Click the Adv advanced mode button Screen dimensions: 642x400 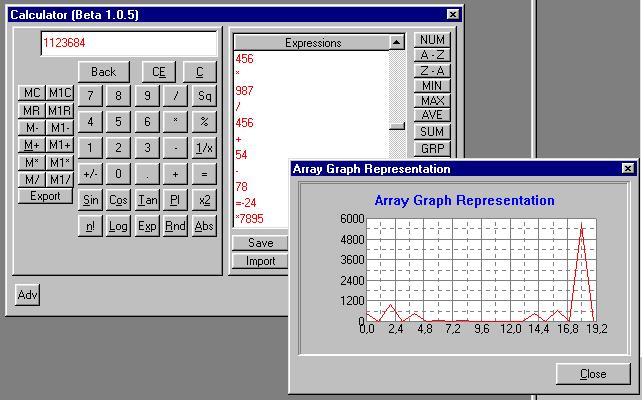27,295
